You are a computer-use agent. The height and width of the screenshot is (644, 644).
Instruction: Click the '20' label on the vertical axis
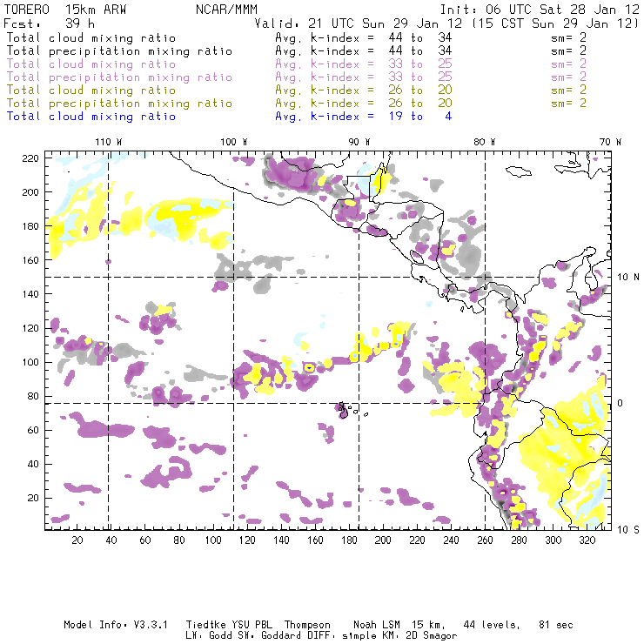33,498
